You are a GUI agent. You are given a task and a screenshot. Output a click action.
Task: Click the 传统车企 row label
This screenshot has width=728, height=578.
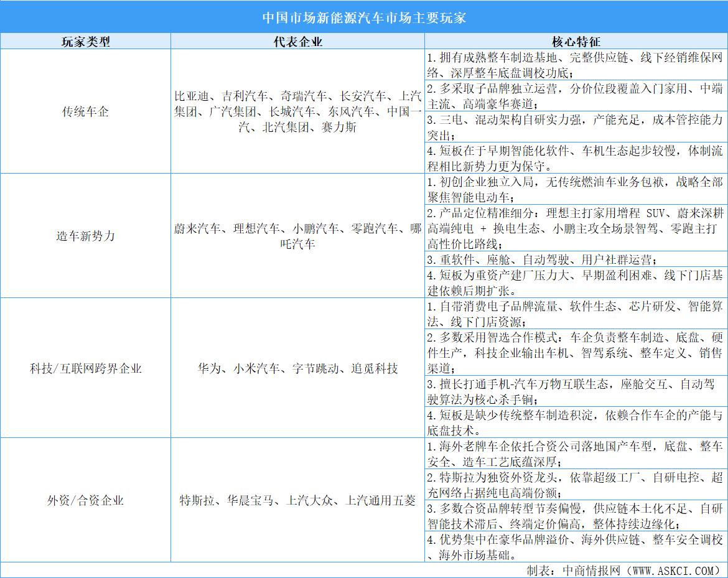[x=85, y=111]
